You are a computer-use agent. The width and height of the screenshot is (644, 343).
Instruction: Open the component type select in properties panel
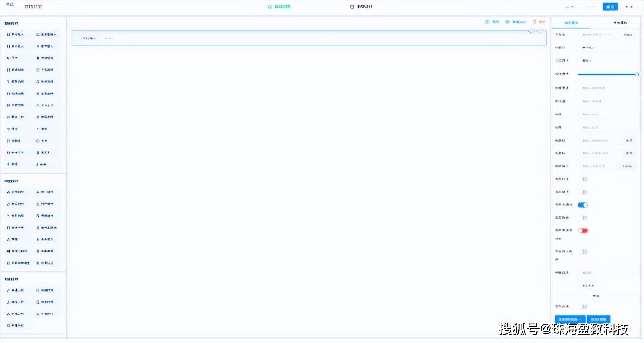pyautogui.click(x=606, y=48)
